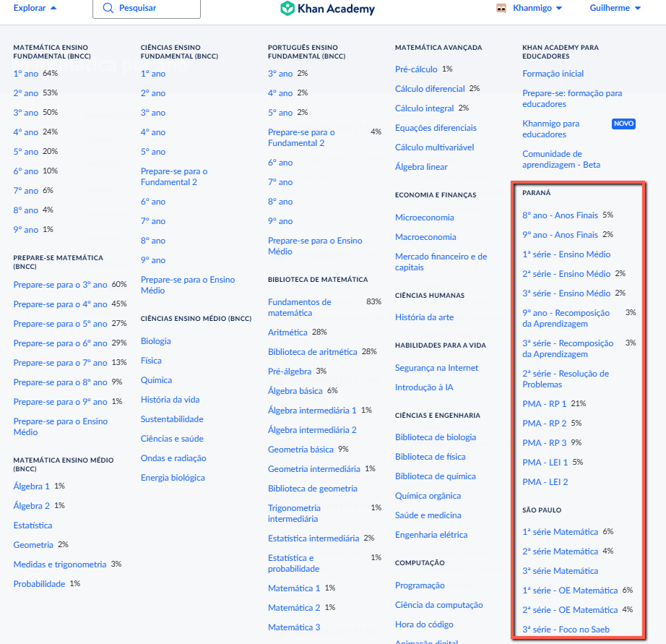666x644 pixels.
Task: Select 5º ano math with 20% progress
Action: pyautogui.click(x=26, y=152)
